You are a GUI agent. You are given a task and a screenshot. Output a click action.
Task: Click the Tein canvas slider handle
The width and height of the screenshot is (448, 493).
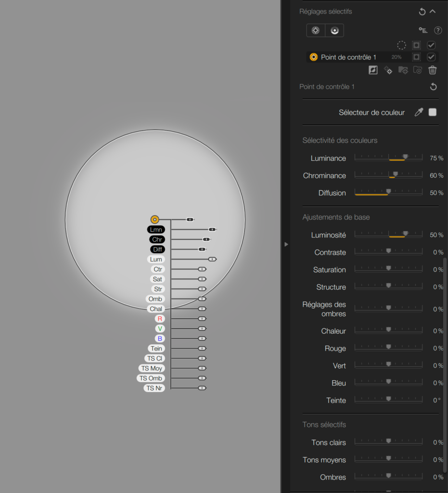202,349
